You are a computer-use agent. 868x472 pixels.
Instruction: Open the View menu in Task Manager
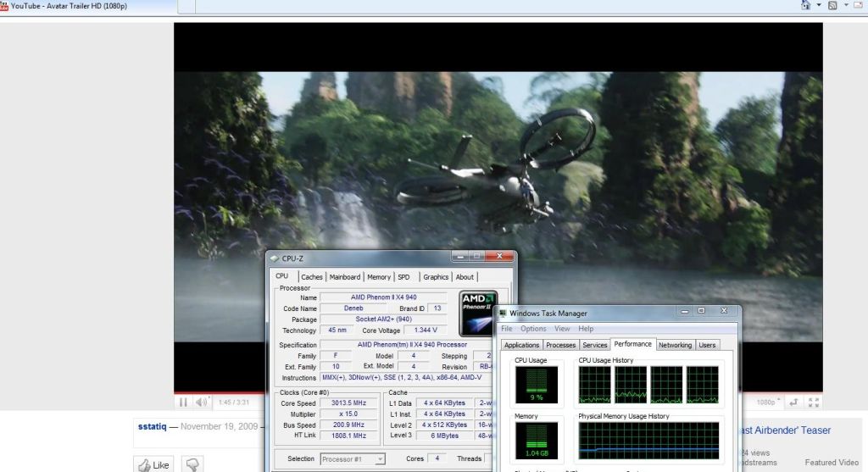562,329
